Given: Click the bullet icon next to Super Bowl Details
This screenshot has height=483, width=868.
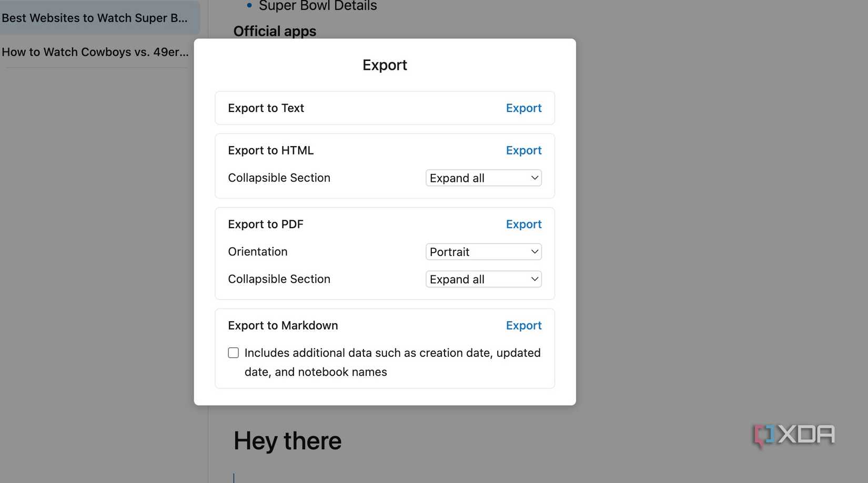Looking at the screenshot, I should point(249,6).
